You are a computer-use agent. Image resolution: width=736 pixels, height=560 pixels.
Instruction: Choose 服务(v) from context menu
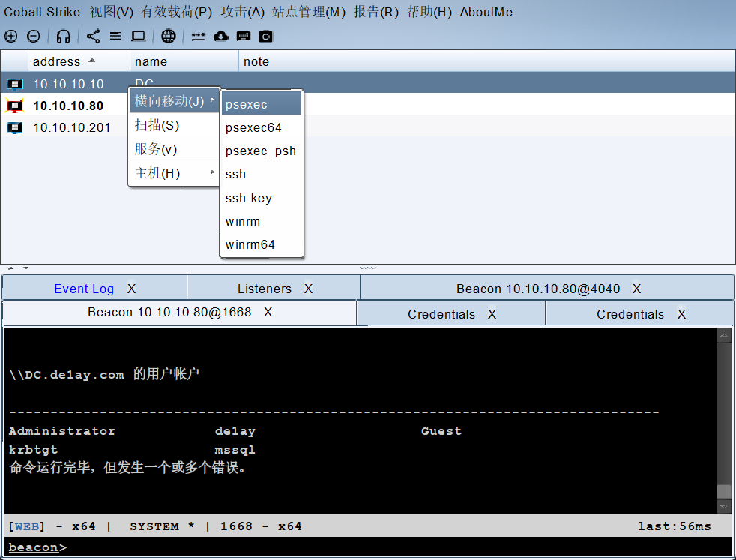click(x=174, y=149)
